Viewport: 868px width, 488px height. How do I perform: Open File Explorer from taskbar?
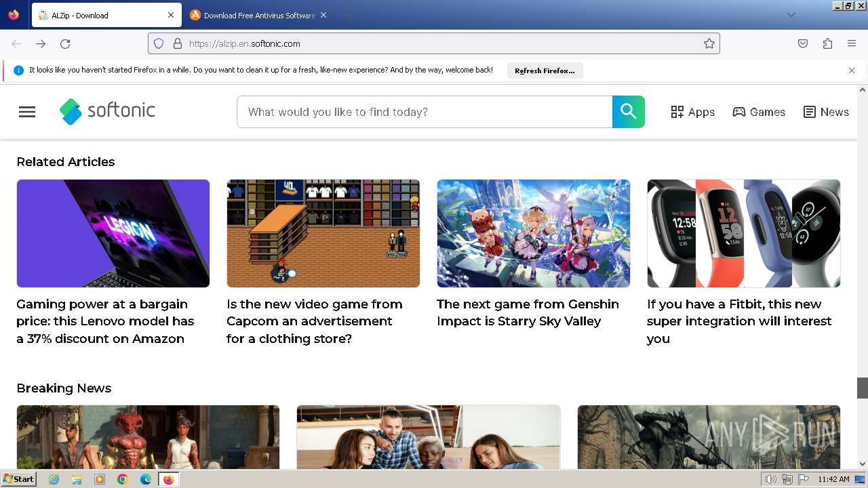click(x=77, y=479)
